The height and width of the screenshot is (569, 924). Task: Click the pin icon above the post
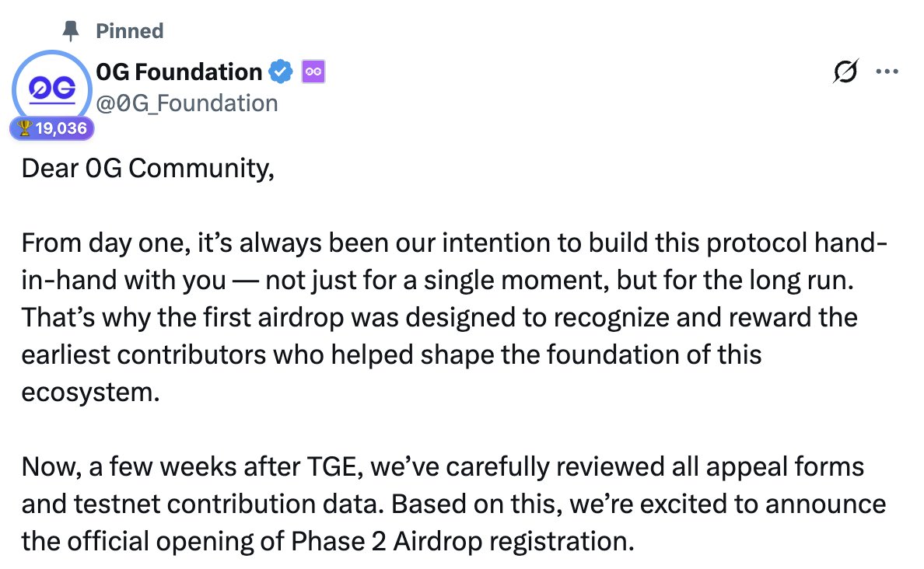tap(72, 31)
